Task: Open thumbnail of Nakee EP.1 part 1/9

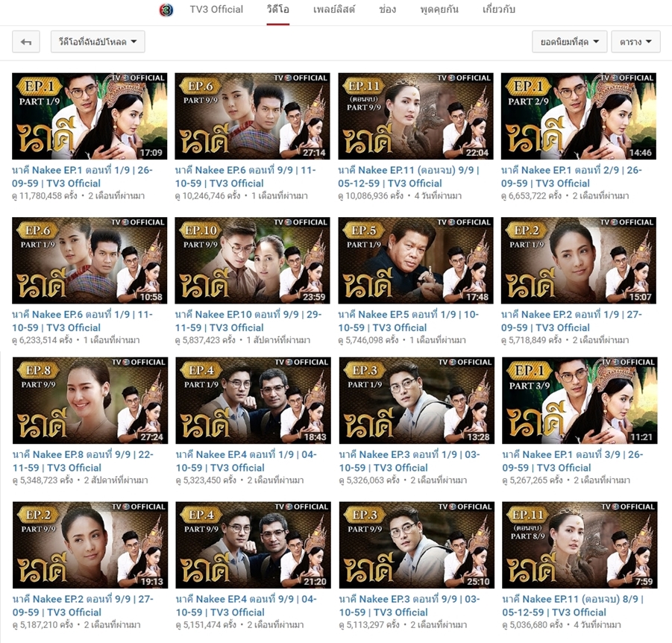Action: click(x=90, y=116)
